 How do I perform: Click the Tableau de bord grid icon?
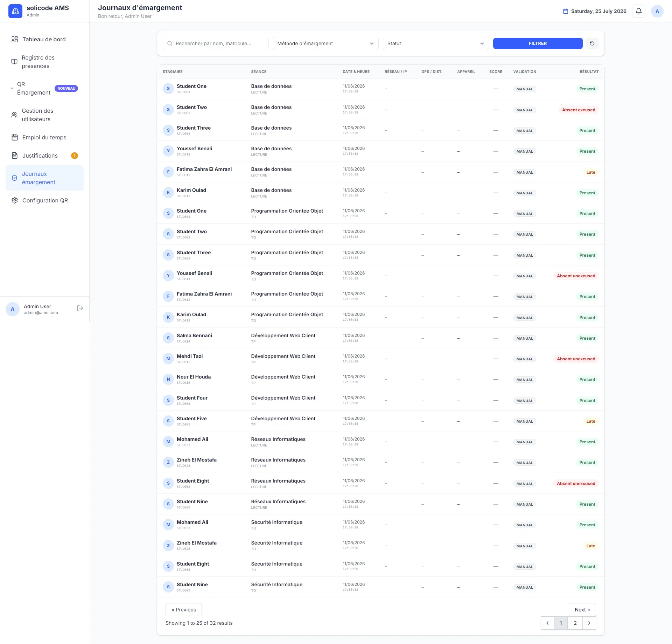pos(15,39)
